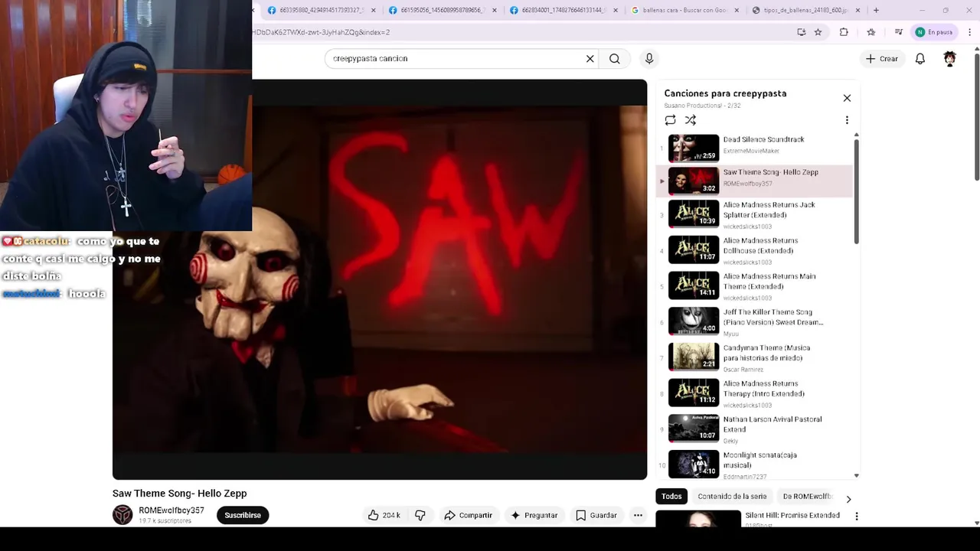Select Saw Theme Song- Hello Zepp playlist item
This screenshot has width=980, height=551.
click(755, 181)
